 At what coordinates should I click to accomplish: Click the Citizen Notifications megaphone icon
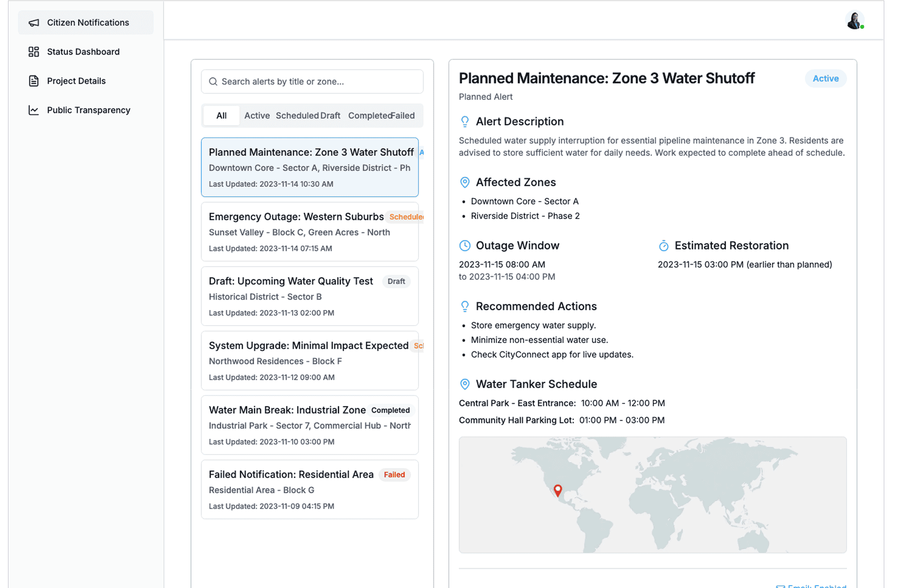[33, 23]
